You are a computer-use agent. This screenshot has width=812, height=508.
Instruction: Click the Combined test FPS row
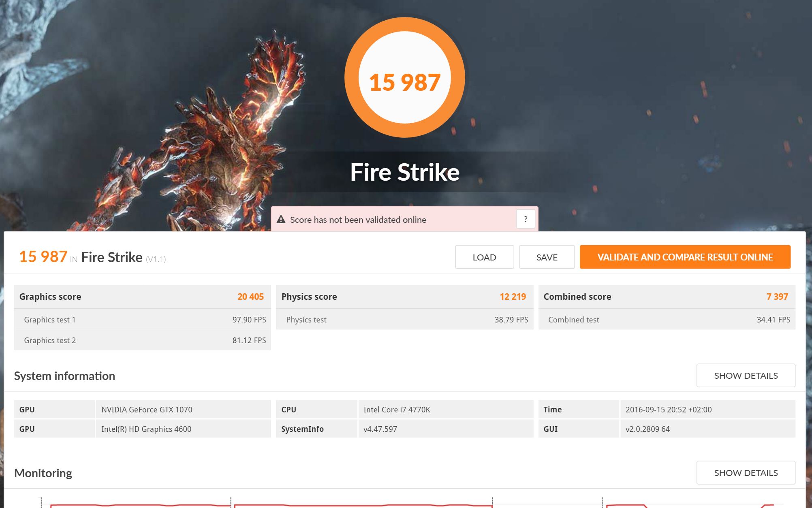pos(666,320)
